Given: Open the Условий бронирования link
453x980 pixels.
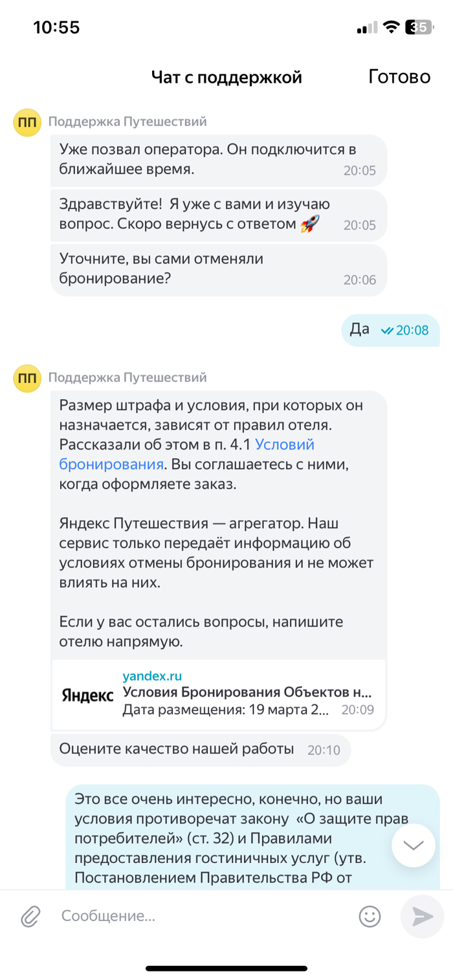Looking at the screenshot, I should pyautogui.click(x=186, y=454).
